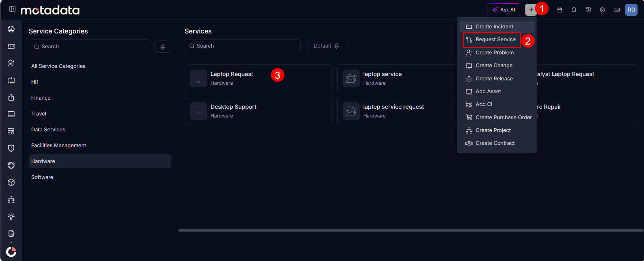Open the dashboard icon in the left sidebar
The width and height of the screenshot is (644, 261).
[11, 29]
